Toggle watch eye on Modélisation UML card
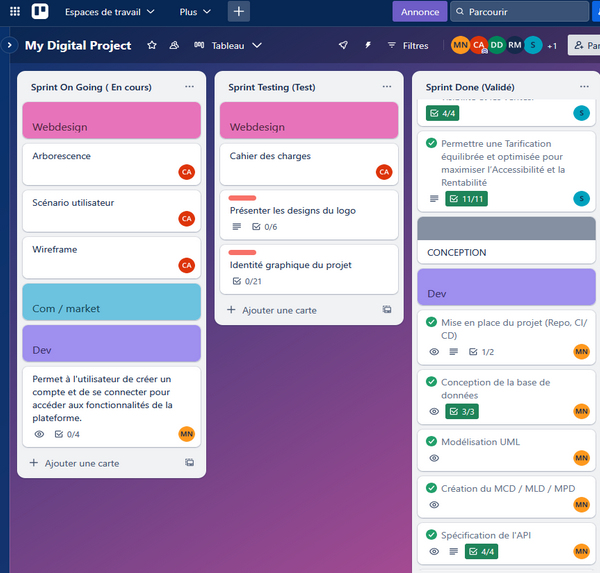Viewport: 600px width, 573px height. click(434, 458)
